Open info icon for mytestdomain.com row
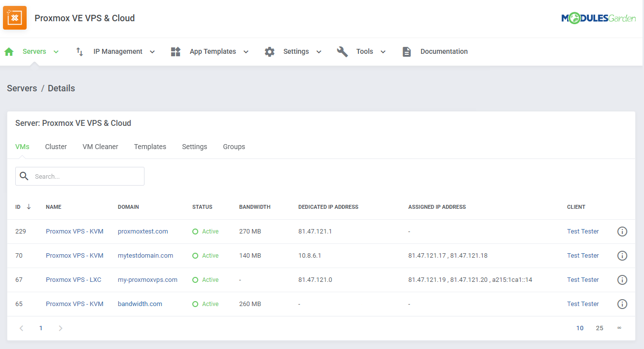Viewport: 644px width, 349px height. tap(622, 256)
